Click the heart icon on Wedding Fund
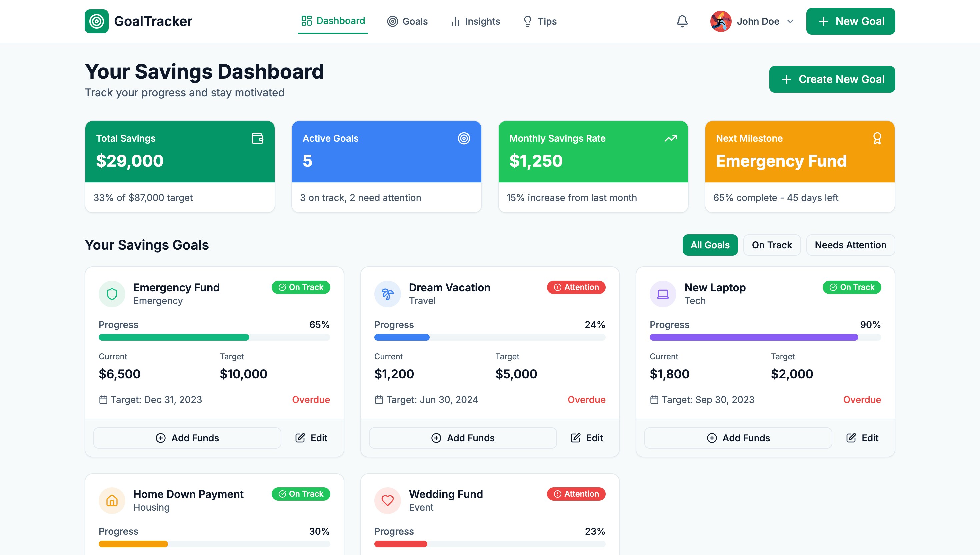Screen dimensions: 980x555 tap(387, 500)
